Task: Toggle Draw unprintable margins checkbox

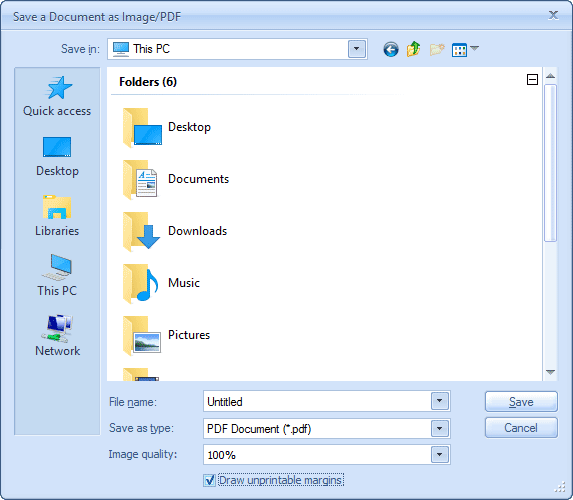Action: 210,480
